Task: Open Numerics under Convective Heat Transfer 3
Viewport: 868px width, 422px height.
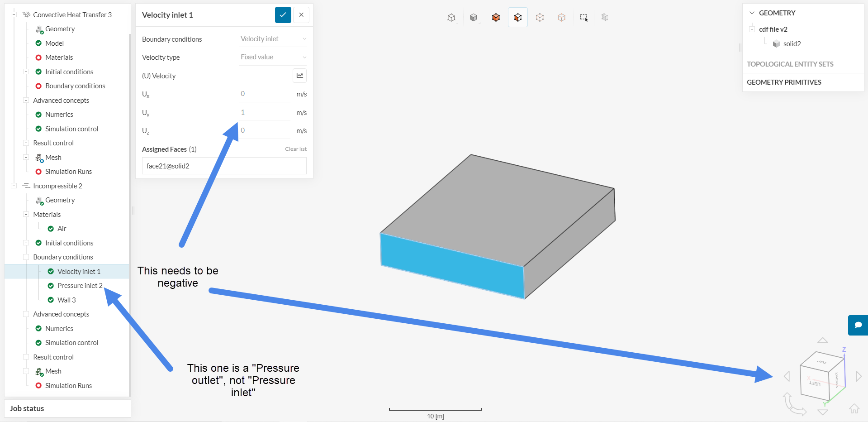Action: 59,115
